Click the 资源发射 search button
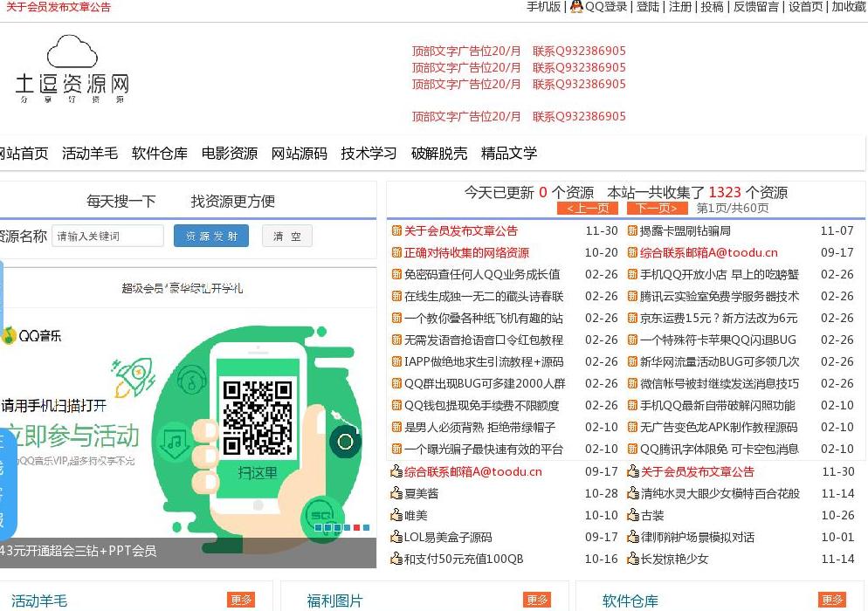This screenshot has width=868, height=611. (x=211, y=237)
